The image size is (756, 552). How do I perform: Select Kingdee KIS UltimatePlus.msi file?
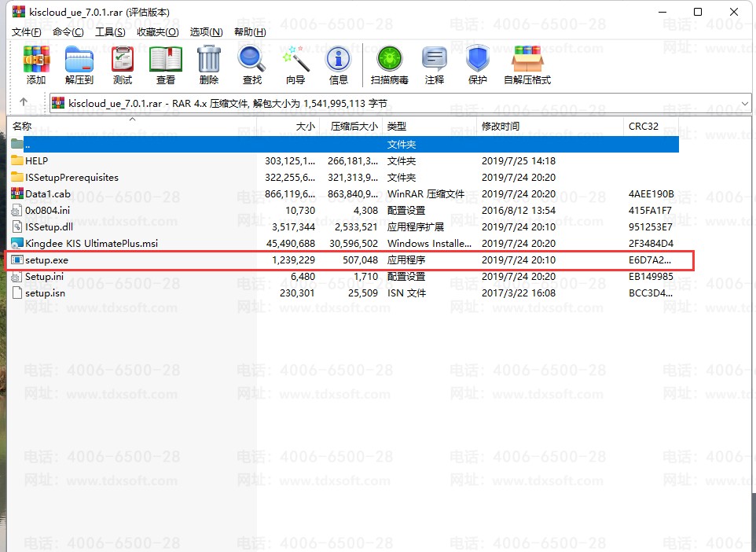(91, 244)
